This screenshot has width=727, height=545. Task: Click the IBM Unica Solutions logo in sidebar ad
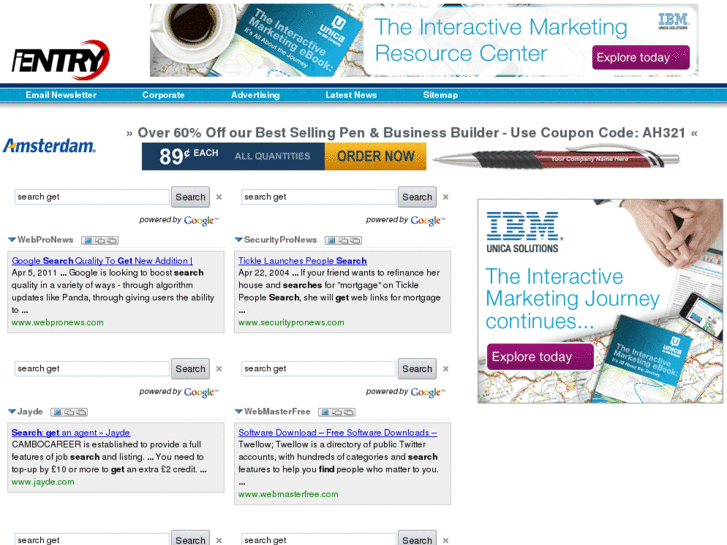(524, 232)
